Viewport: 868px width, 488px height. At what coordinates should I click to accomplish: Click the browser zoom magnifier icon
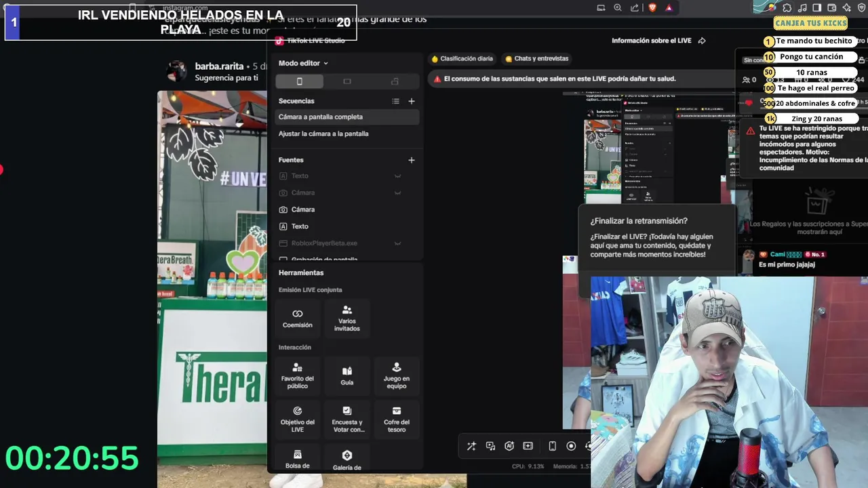(618, 7)
